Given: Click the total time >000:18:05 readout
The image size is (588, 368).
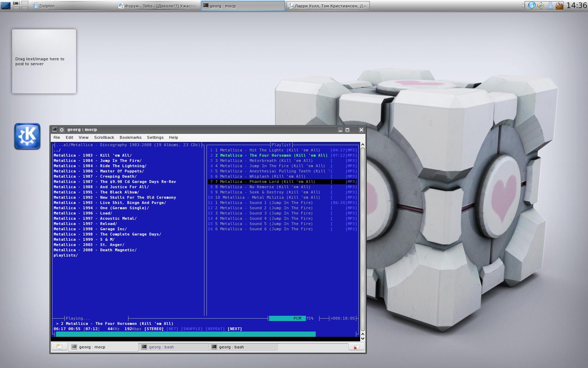Looking at the screenshot, I should [x=343, y=318].
